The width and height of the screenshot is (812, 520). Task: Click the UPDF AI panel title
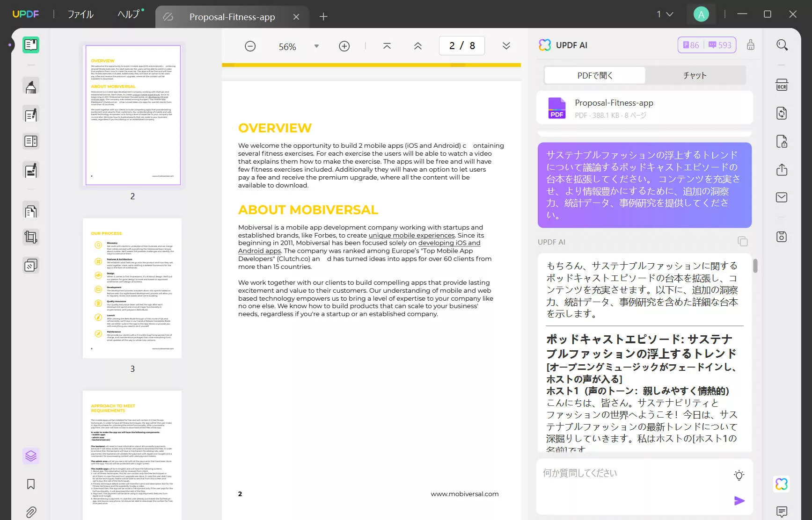coord(571,45)
